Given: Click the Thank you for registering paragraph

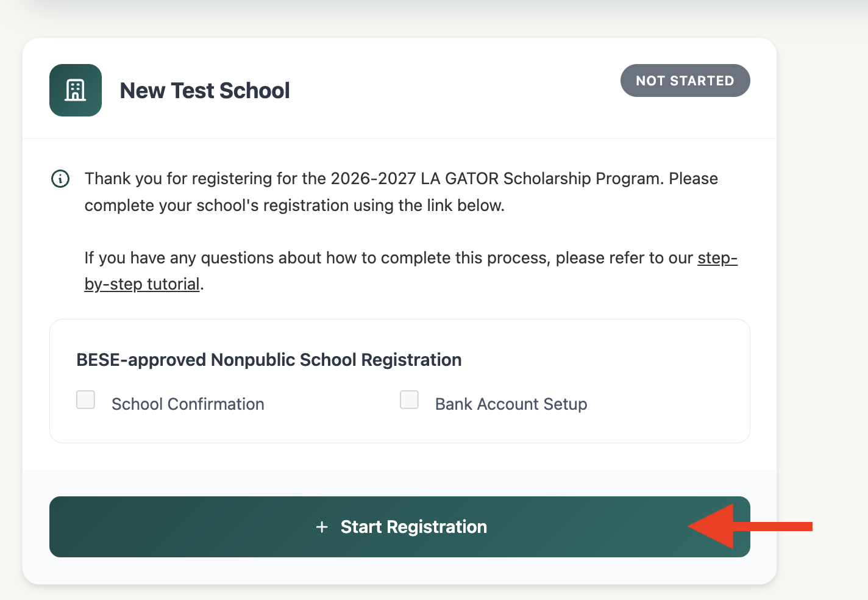Looking at the screenshot, I should point(401,191).
